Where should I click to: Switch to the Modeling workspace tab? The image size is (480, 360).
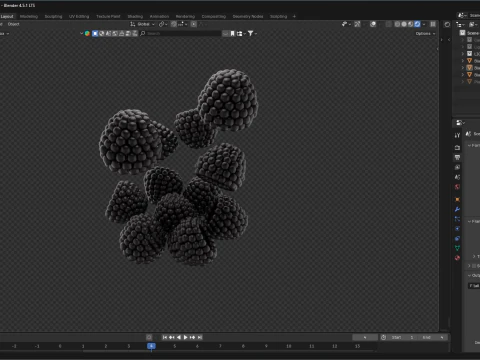pyautogui.click(x=29, y=16)
